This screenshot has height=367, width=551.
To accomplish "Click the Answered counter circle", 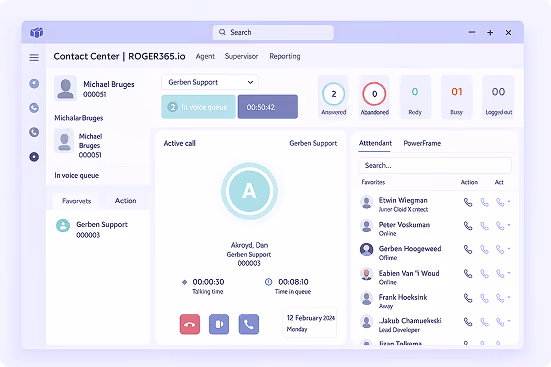I will 333,94.
